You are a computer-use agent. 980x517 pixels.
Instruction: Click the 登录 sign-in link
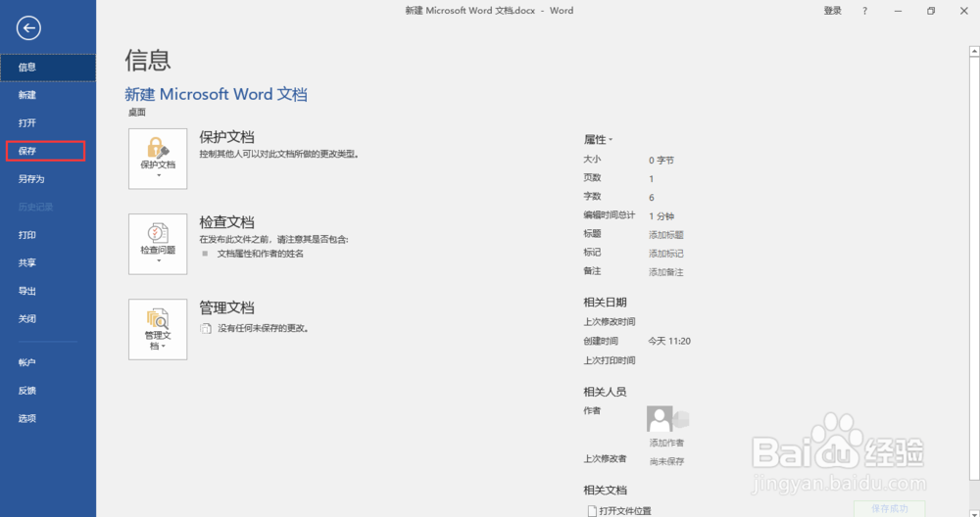coord(832,11)
